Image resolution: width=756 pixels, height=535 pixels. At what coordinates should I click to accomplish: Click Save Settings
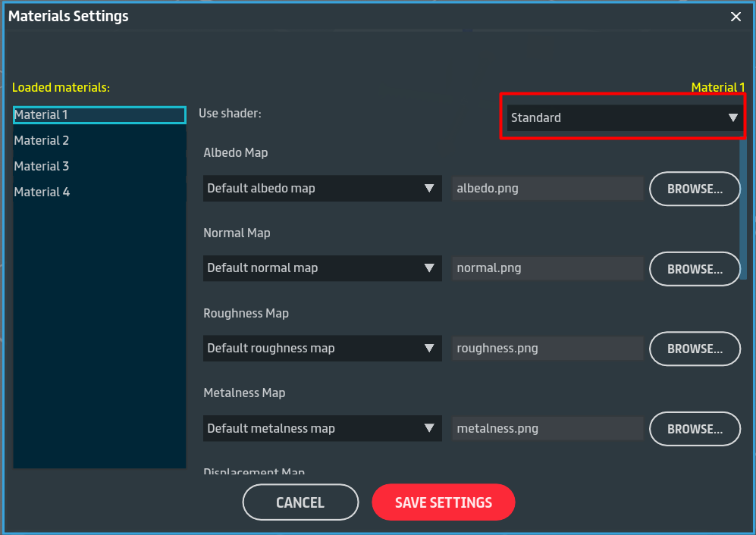click(x=444, y=502)
